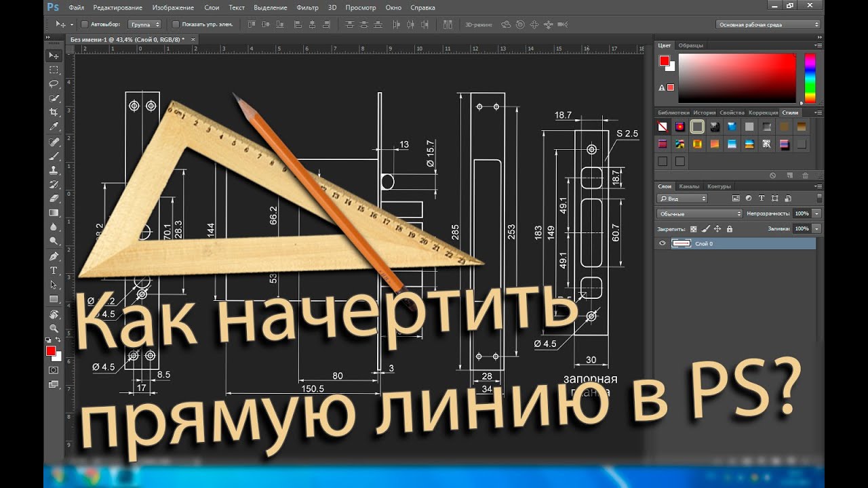Close the Без имени-1 document tab
This screenshot has height=488, width=868.
[193, 39]
